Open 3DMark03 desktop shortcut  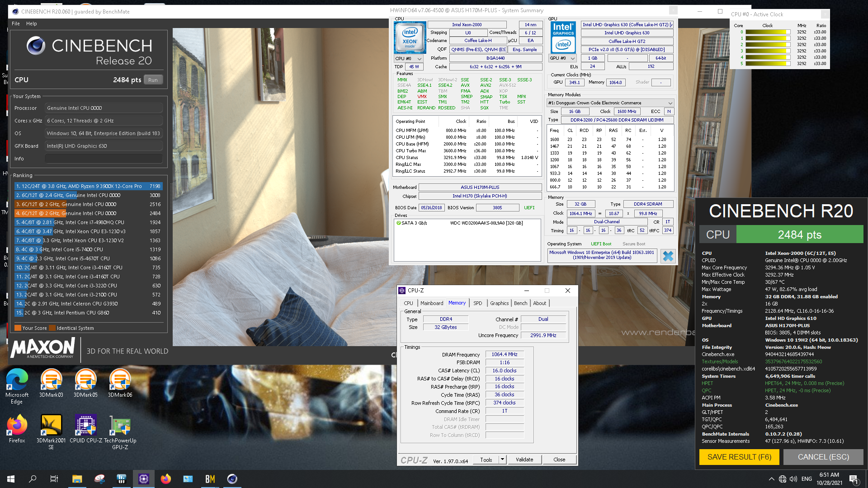tap(51, 380)
